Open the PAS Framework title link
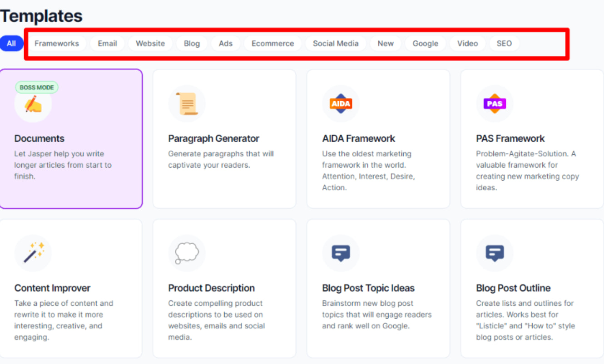 click(x=510, y=139)
